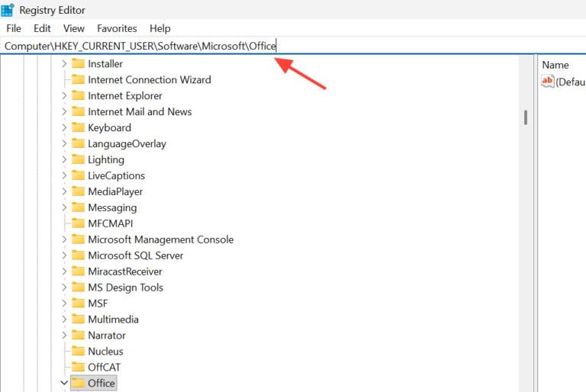Screen dimensions: 586x392
Task: Click the MediaPlayer folder icon
Action: 78,191
